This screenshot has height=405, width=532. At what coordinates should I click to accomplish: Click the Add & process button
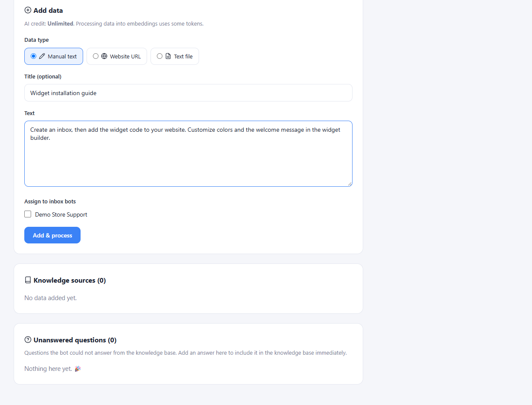tap(52, 235)
